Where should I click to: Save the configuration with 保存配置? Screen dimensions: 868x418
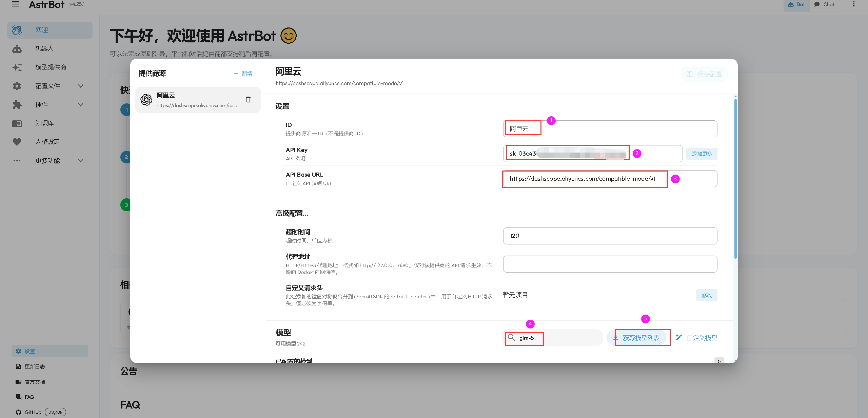click(704, 74)
